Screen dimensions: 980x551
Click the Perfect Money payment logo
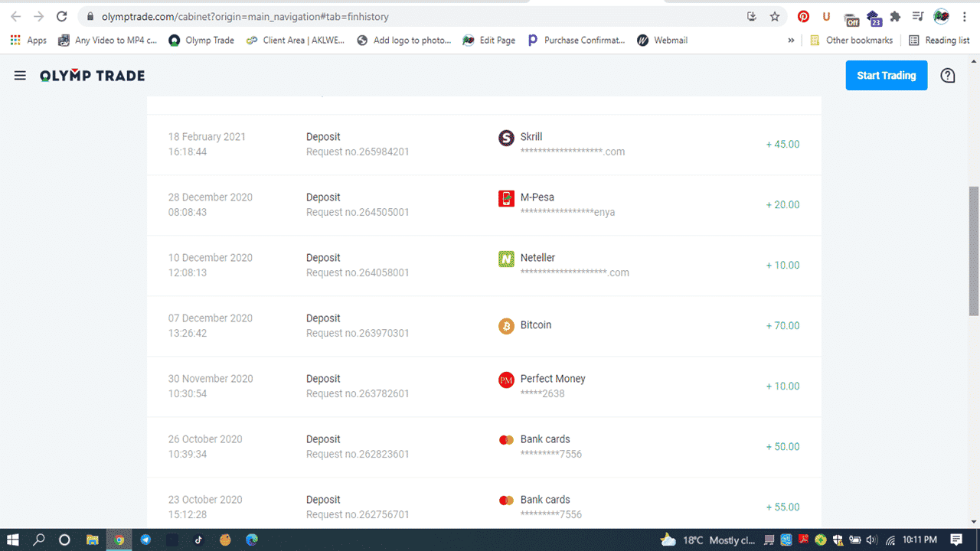tap(506, 380)
